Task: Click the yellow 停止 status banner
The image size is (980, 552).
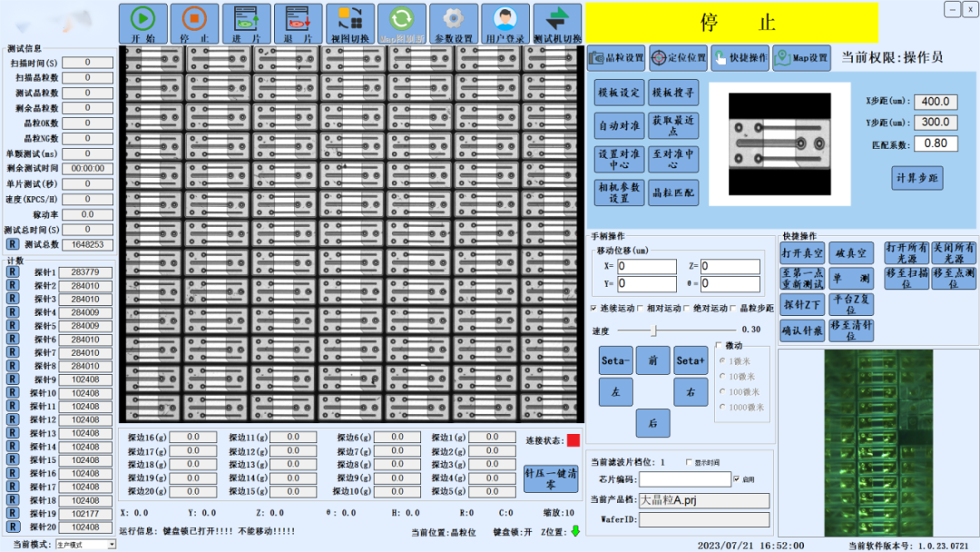Action: click(732, 23)
